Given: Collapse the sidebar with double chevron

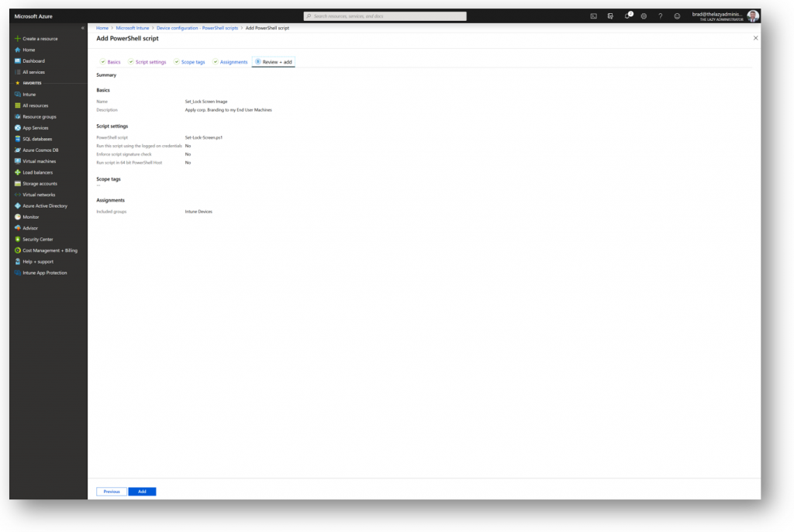Looking at the screenshot, I should coord(82,28).
